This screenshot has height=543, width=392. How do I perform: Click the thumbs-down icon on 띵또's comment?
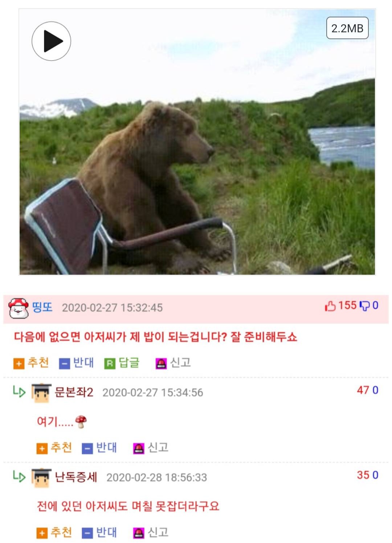point(364,306)
